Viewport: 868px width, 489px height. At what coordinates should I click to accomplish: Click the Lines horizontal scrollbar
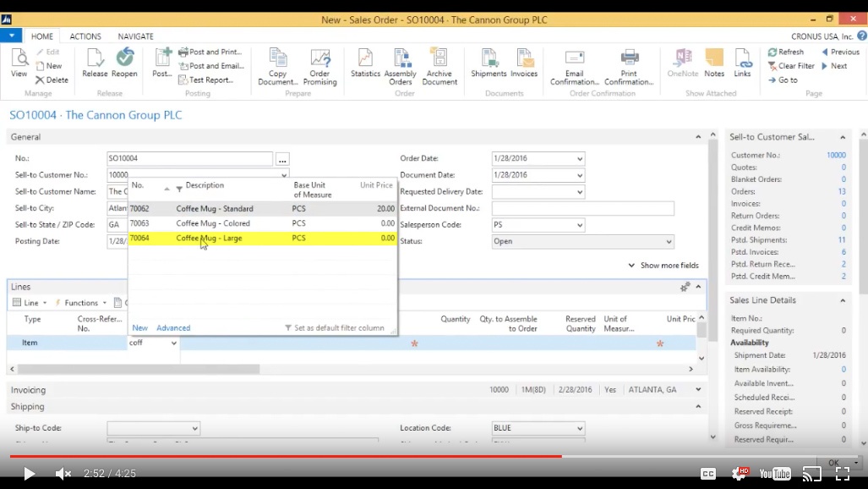click(139, 369)
